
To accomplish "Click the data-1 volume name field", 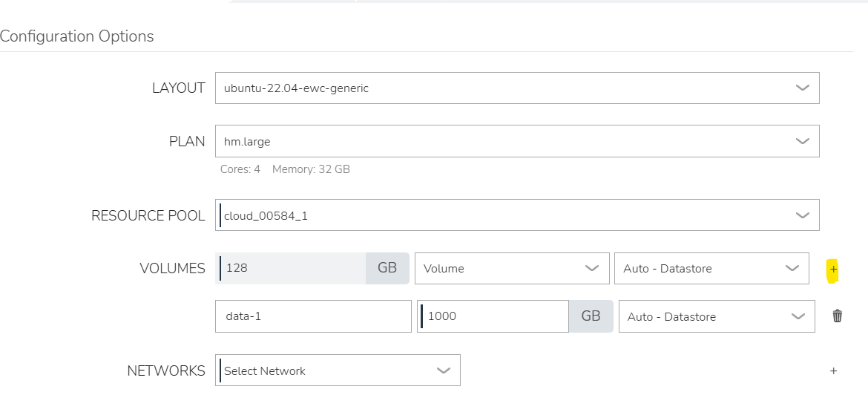I will click(x=313, y=316).
